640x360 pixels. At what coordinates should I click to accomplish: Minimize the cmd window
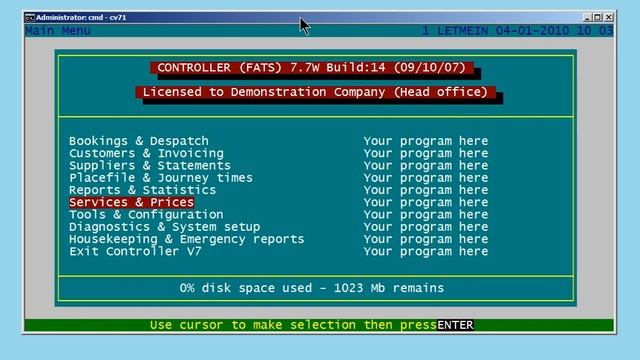click(x=587, y=18)
